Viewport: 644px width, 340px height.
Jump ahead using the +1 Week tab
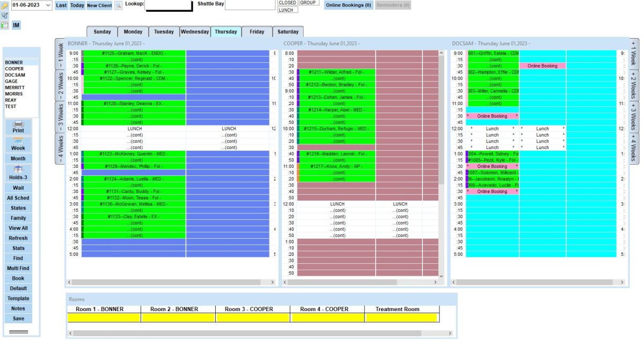(633, 53)
